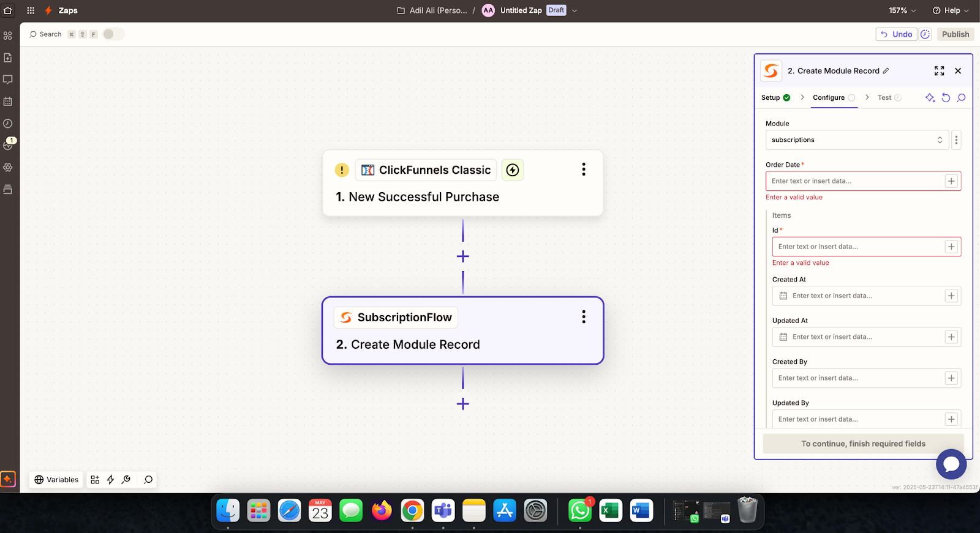
Task: Click the AA user avatar
Action: click(x=488, y=10)
